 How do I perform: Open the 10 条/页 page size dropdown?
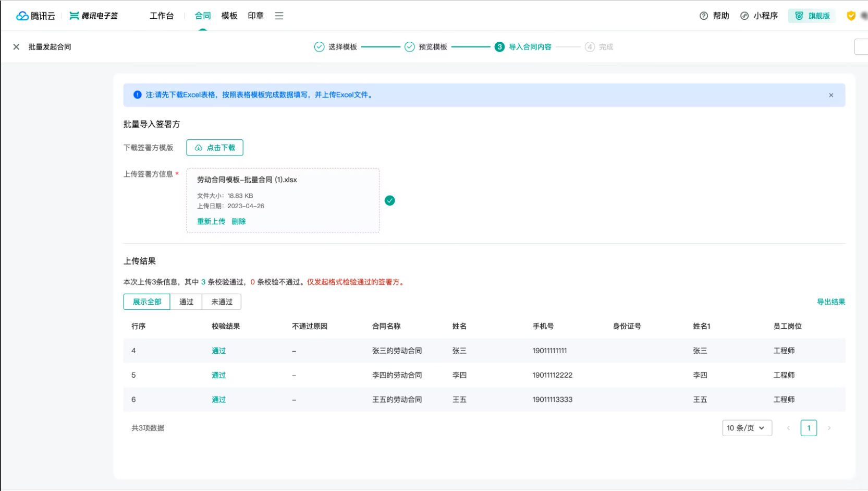tap(747, 428)
